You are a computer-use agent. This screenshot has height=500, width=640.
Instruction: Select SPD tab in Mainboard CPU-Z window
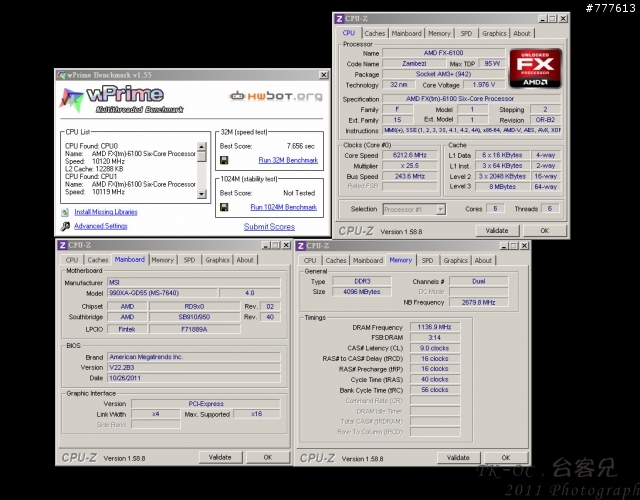189,260
